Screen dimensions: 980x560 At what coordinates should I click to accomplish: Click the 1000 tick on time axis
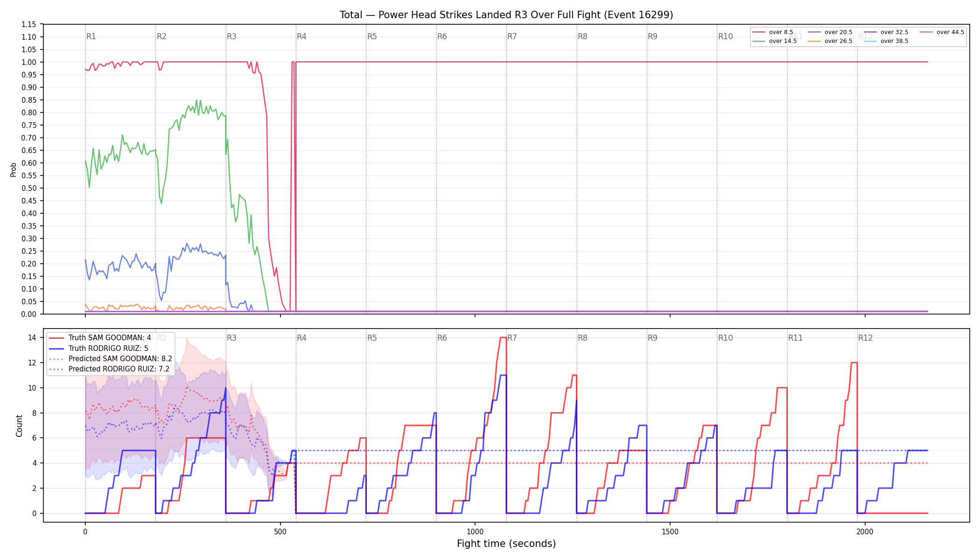click(475, 532)
